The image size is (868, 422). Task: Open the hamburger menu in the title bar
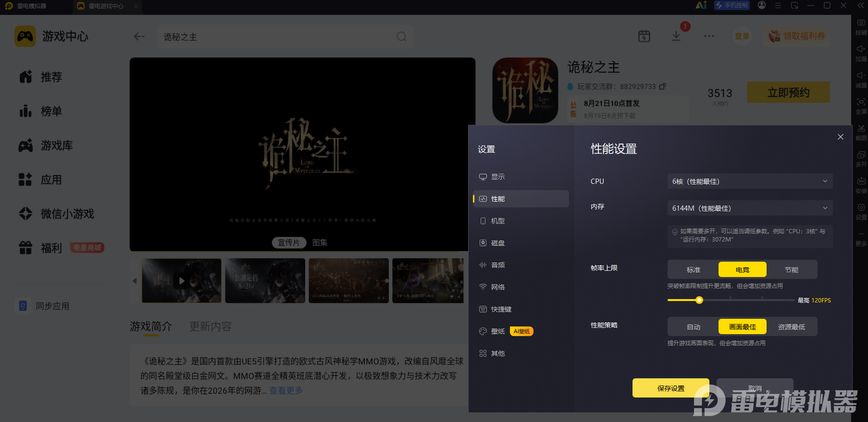(x=778, y=5)
